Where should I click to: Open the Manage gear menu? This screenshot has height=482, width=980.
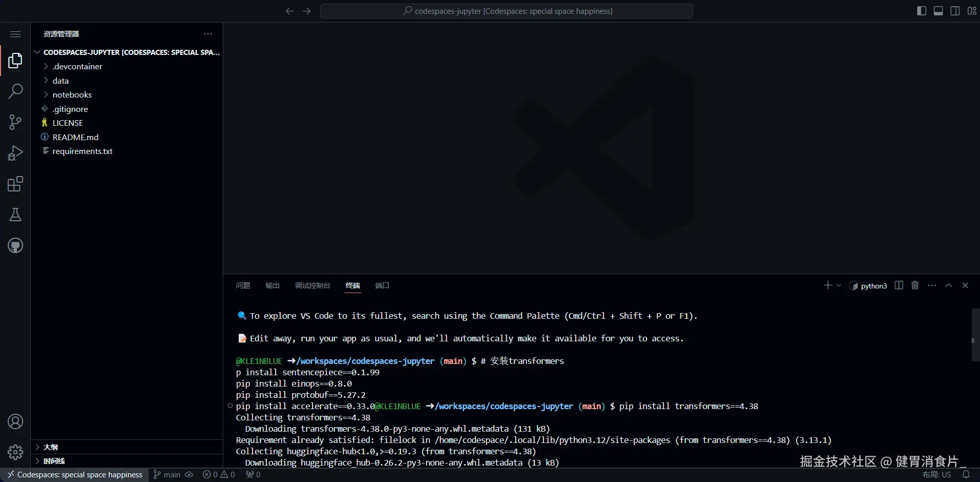[x=15, y=452]
